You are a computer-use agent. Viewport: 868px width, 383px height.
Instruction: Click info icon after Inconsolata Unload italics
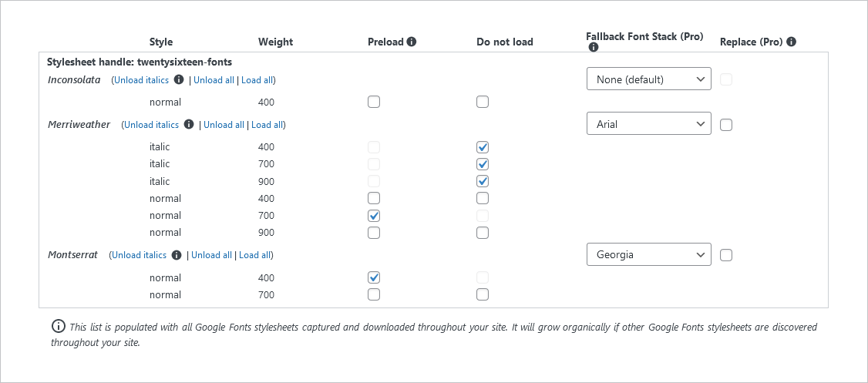(179, 79)
